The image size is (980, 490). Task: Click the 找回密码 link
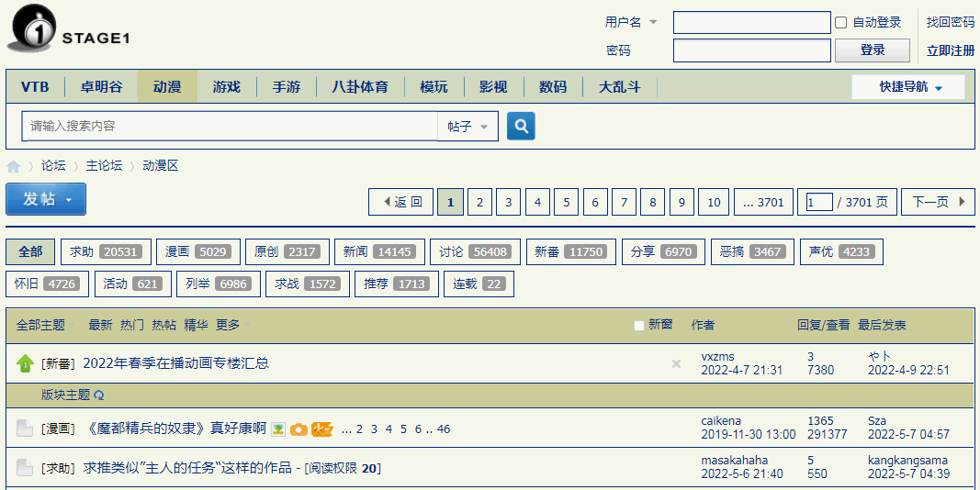[950, 22]
